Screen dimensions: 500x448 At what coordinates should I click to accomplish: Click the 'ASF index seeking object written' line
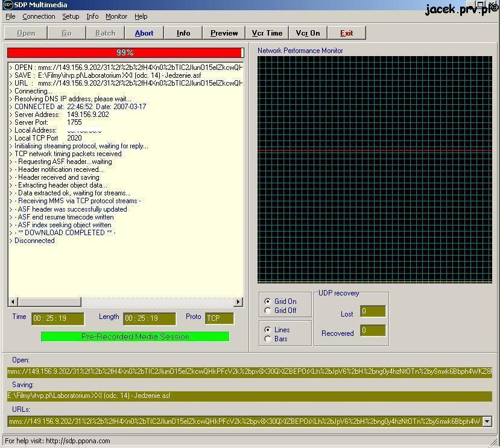pyautogui.click(x=60, y=225)
